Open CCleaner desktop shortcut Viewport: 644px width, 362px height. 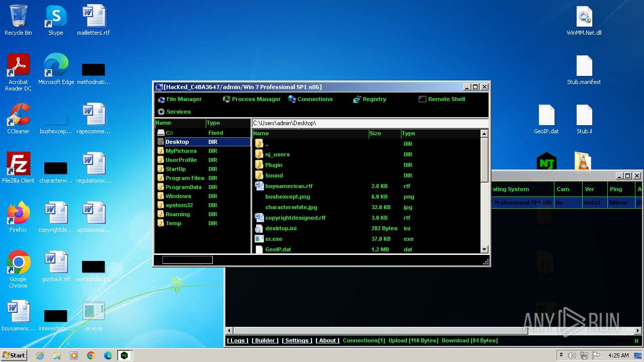[x=18, y=119]
